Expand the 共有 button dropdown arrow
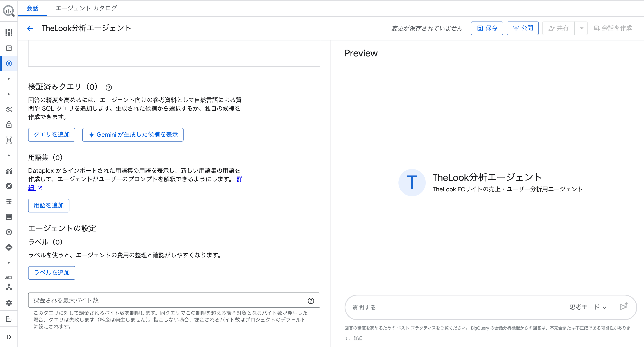The width and height of the screenshot is (644, 347). (x=582, y=28)
